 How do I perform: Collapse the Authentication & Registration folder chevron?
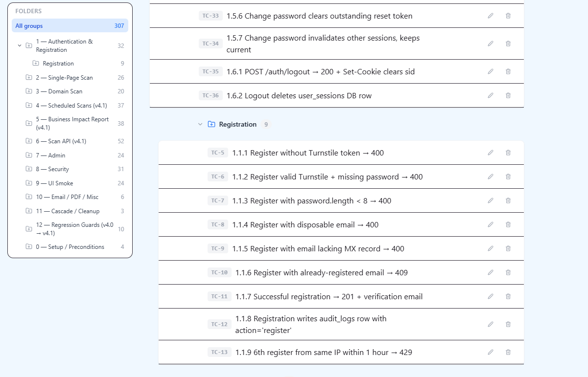[x=20, y=45]
